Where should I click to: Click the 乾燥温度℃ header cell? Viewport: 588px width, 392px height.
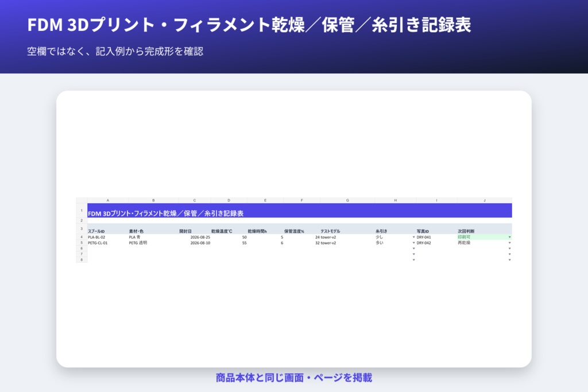pyautogui.click(x=229, y=229)
